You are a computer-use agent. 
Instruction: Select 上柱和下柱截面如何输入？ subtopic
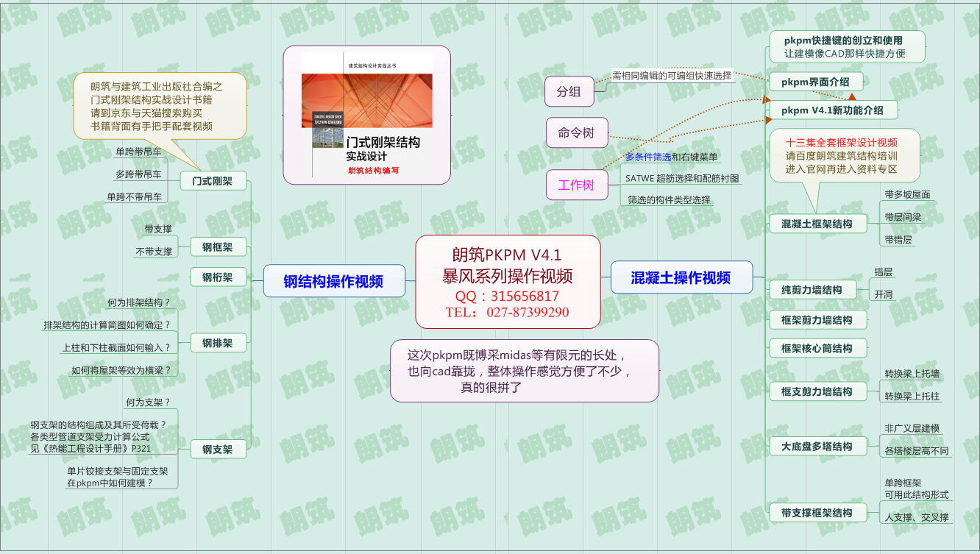click(116, 347)
